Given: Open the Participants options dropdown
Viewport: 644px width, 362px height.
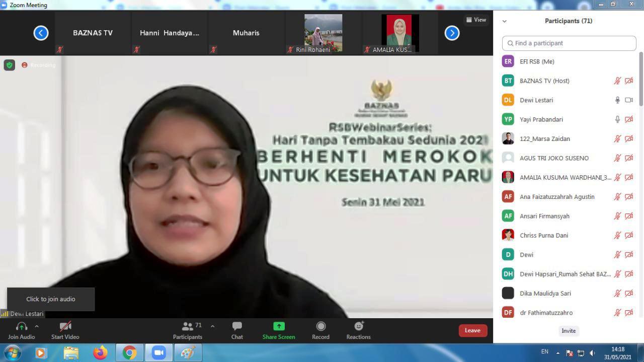Looking at the screenshot, I should 212,326.
